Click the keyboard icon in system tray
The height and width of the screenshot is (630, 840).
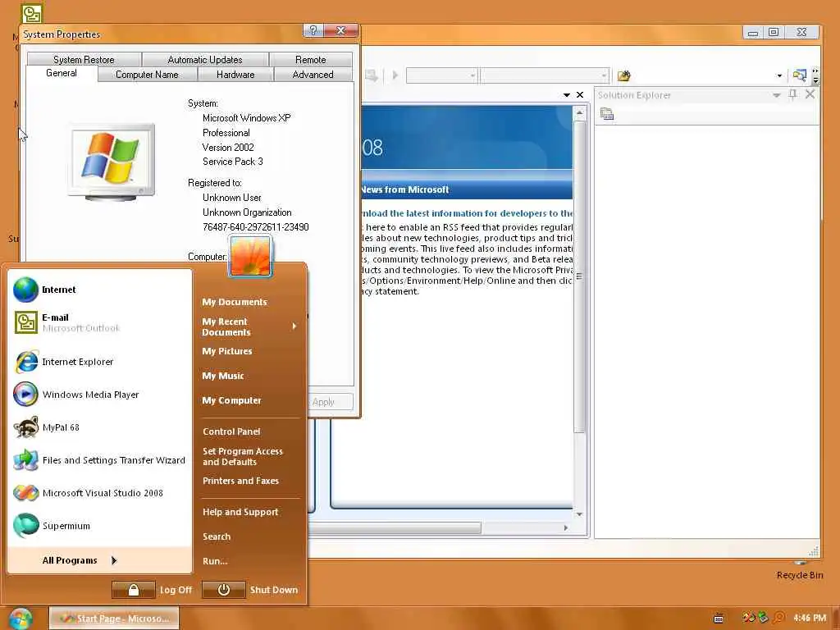pos(719,619)
